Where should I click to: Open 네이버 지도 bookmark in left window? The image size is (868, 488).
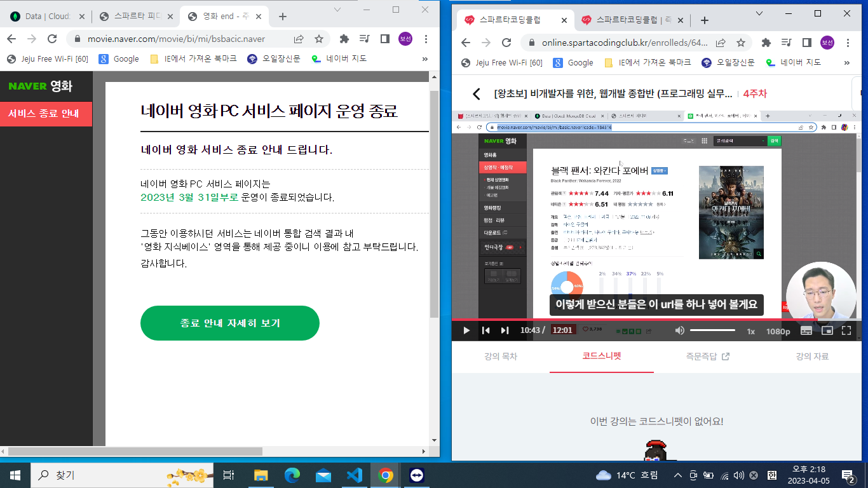click(x=339, y=58)
